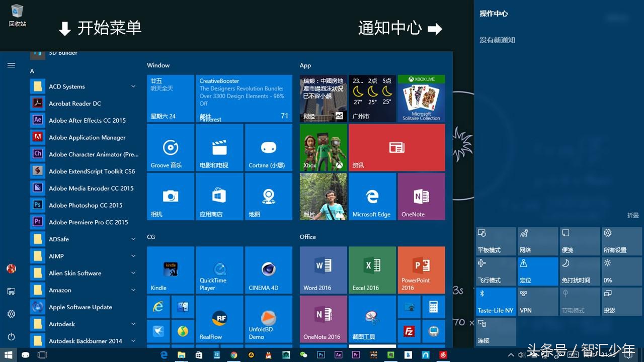Open WeChat from the taskbar

click(303, 355)
